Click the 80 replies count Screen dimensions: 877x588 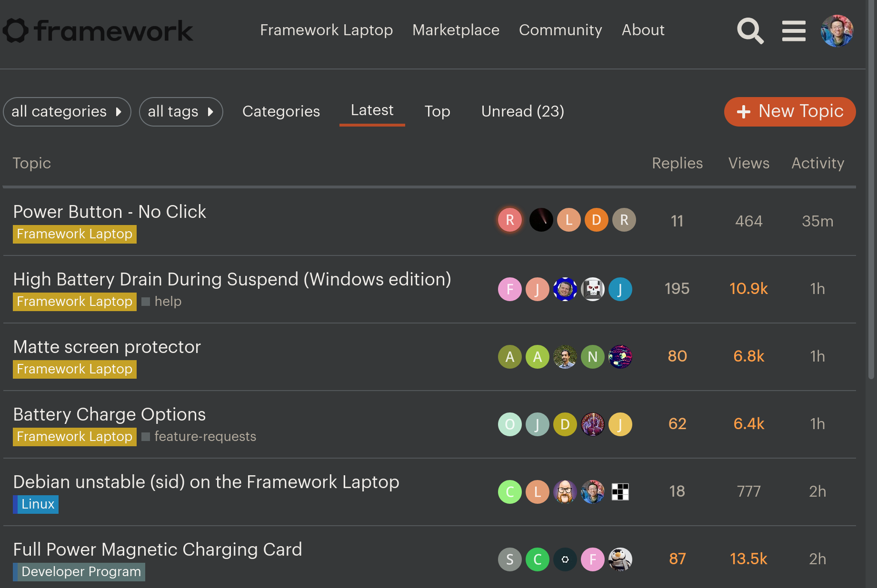point(677,356)
